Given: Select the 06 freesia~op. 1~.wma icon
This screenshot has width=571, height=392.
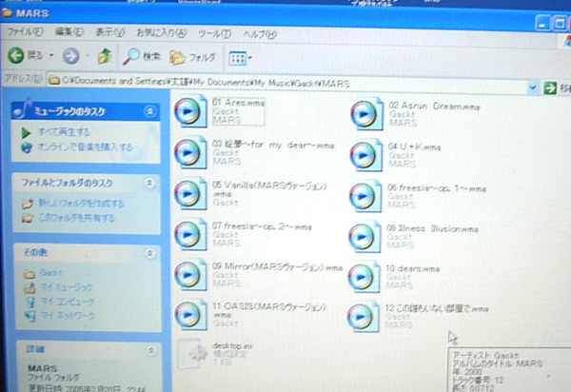Looking at the screenshot, I should tap(365, 196).
